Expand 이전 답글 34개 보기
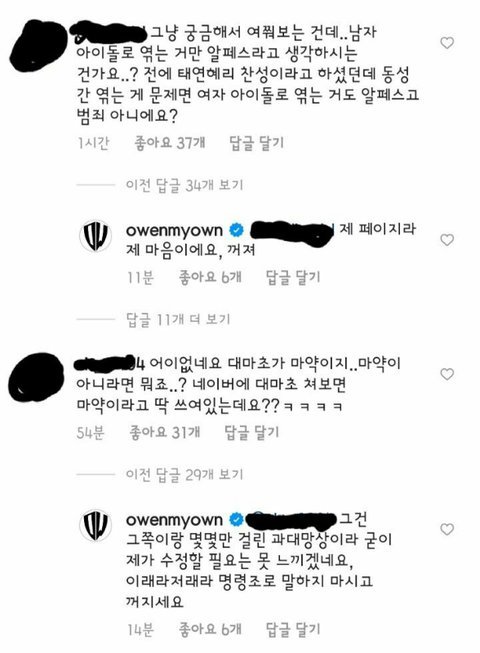This screenshot has width=480, height=653. (x=184, y=185)
